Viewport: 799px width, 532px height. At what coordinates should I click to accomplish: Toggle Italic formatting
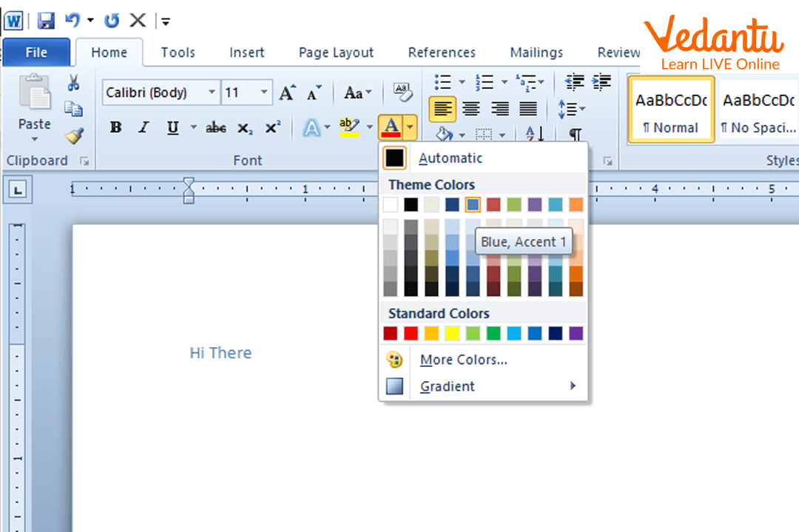click(144, 127)
